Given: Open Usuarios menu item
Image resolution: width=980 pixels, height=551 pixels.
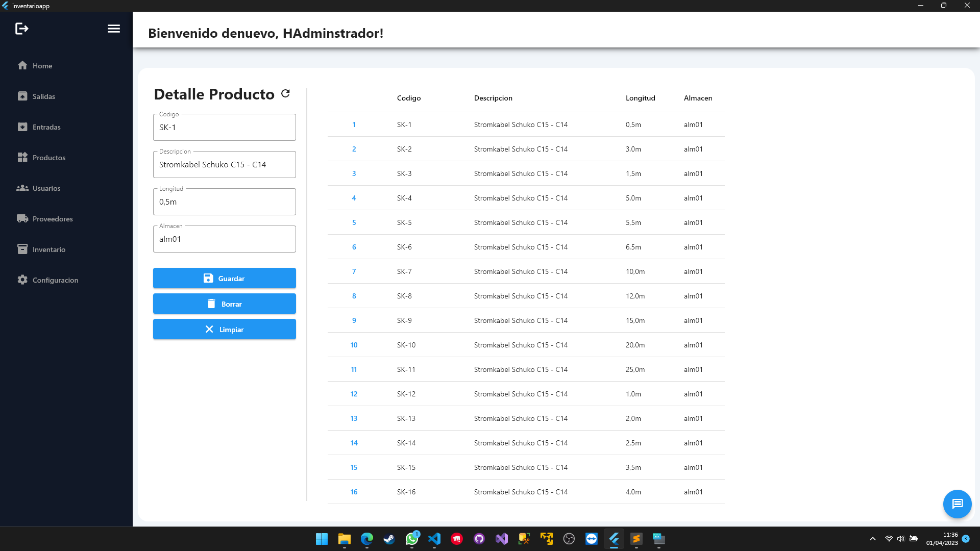Looking at the screenshot, I should pos(66,188).
